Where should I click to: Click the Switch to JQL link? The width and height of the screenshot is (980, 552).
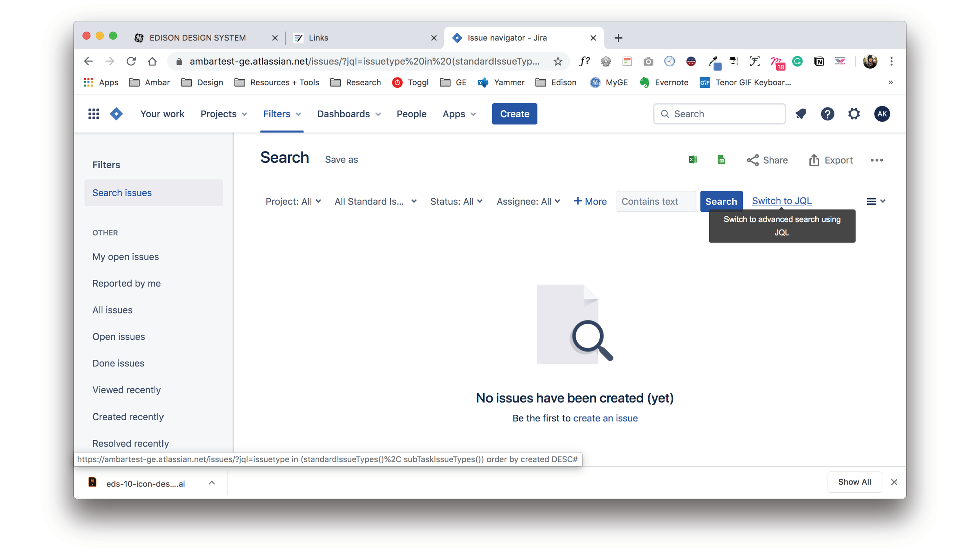point(781,200)
